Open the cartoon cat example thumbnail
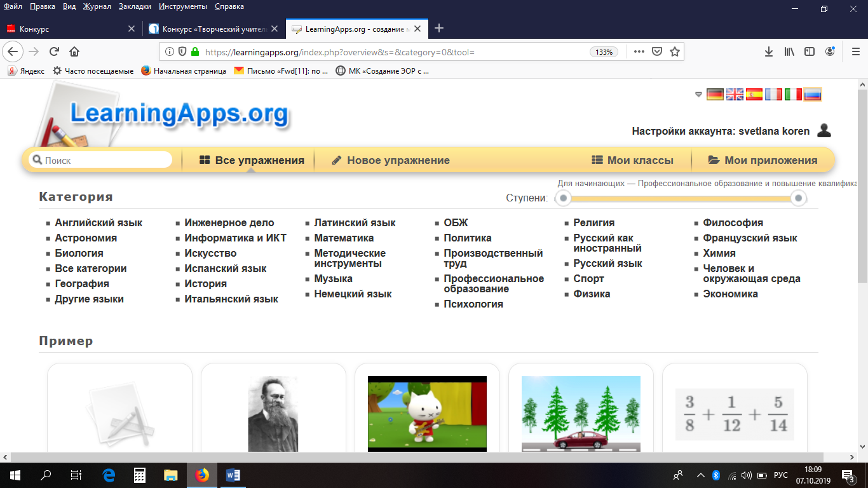This screenshot has width=868, height=488. click(x=427, y=413)
